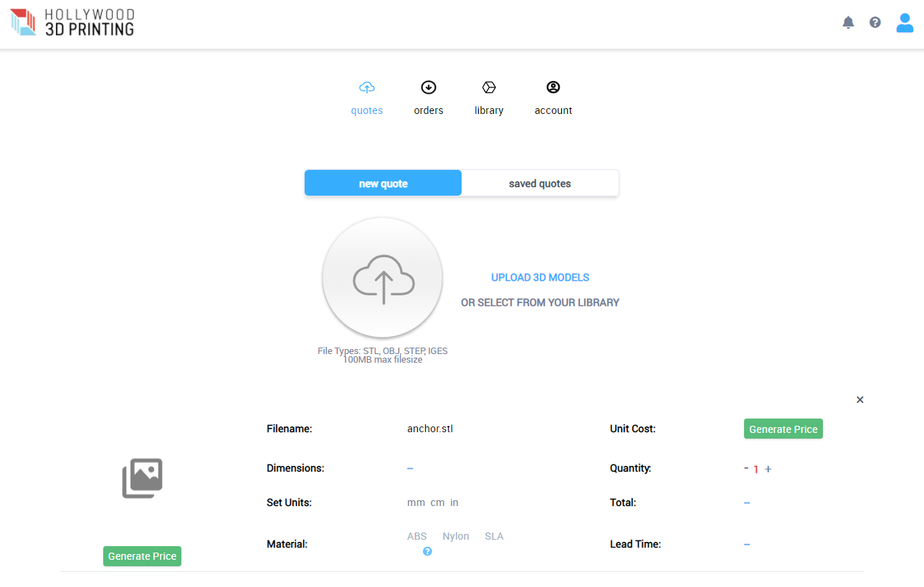Click the notifications bell icon
This screenshot has width=924, height=587.
pyautogui.click(x=848, y=22)
